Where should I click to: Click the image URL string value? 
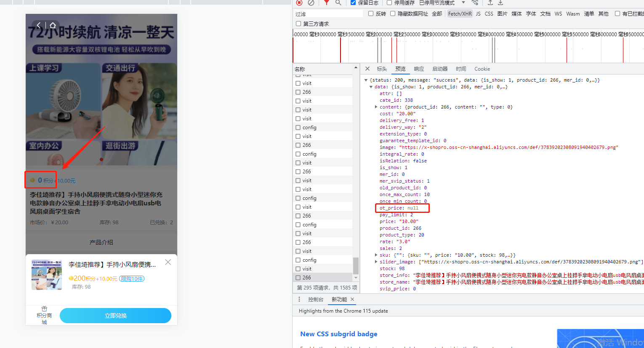[508, 147]
